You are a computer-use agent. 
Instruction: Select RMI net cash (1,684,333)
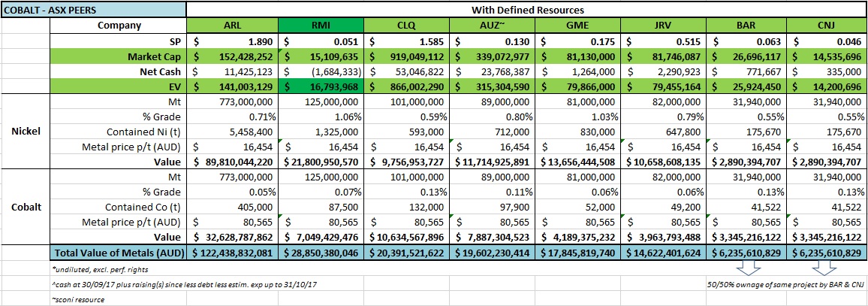pos(322,71)
